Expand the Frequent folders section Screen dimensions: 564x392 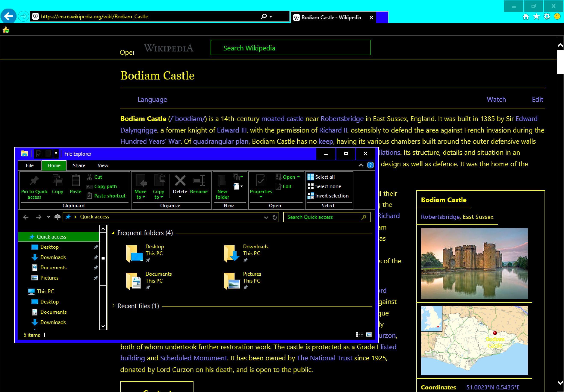point(114,233)
